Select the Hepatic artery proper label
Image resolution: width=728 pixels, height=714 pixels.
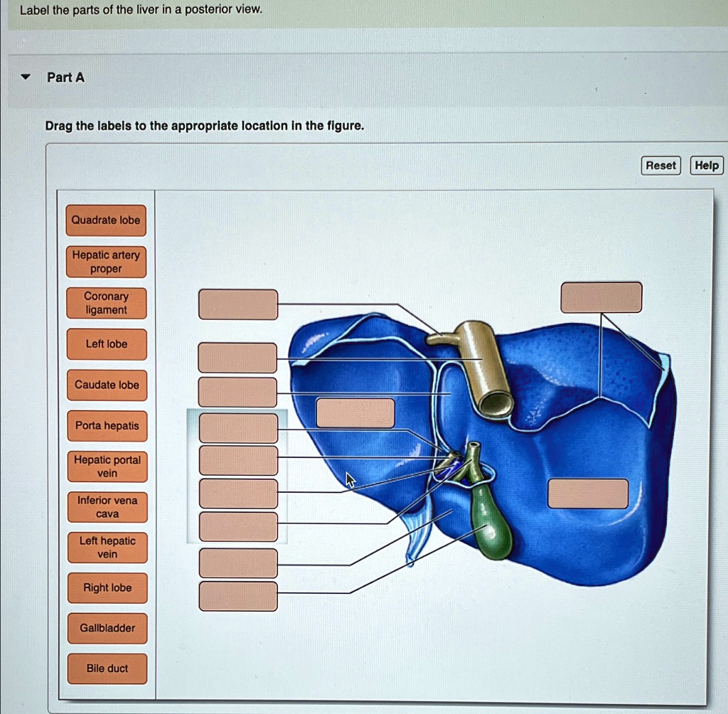[105, 261]
